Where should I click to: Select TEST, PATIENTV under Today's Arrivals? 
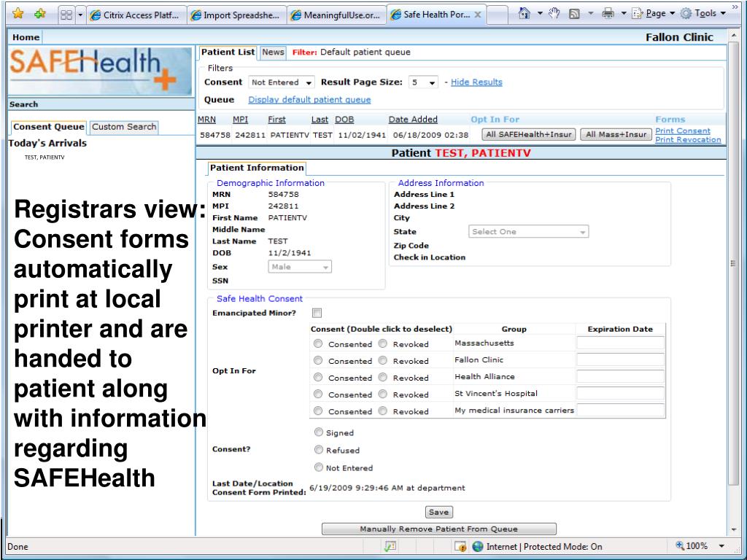(x=44, y=157)
